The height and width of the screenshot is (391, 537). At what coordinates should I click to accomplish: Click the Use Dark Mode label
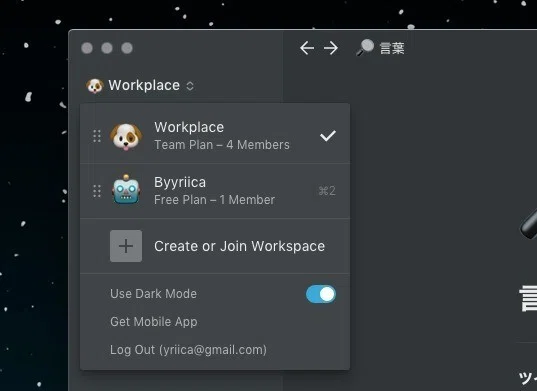tap(153, 294)
